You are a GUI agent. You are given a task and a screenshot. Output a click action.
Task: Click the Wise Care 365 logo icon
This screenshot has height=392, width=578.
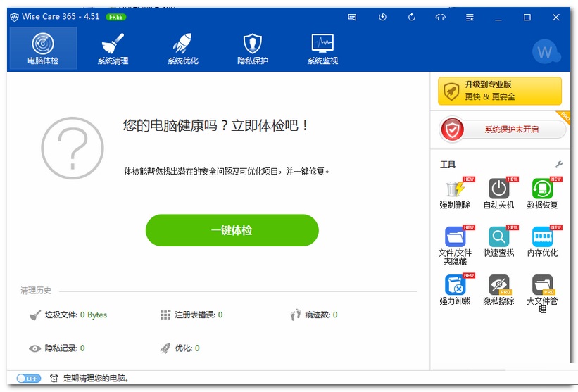coord(14,17)
